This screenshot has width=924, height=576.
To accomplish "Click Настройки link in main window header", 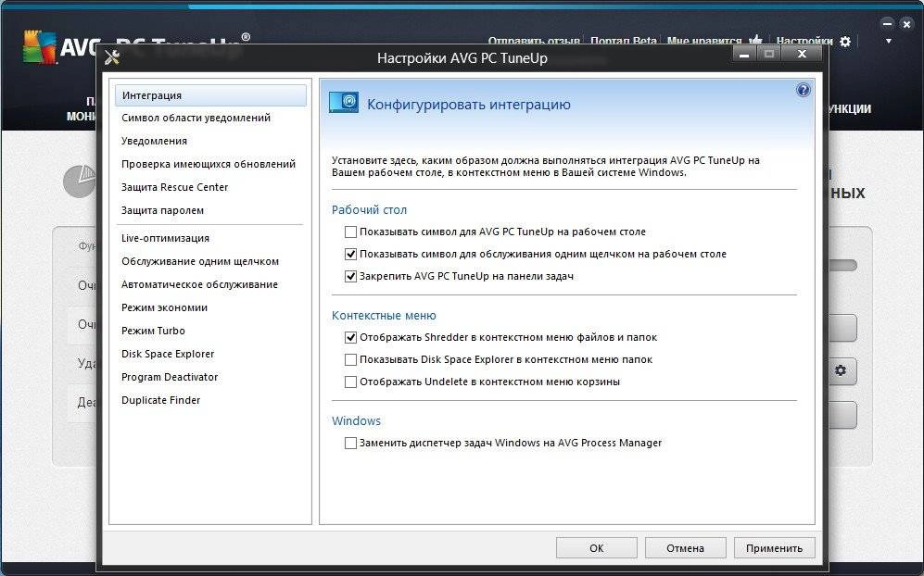I will [x=804, y=41].
